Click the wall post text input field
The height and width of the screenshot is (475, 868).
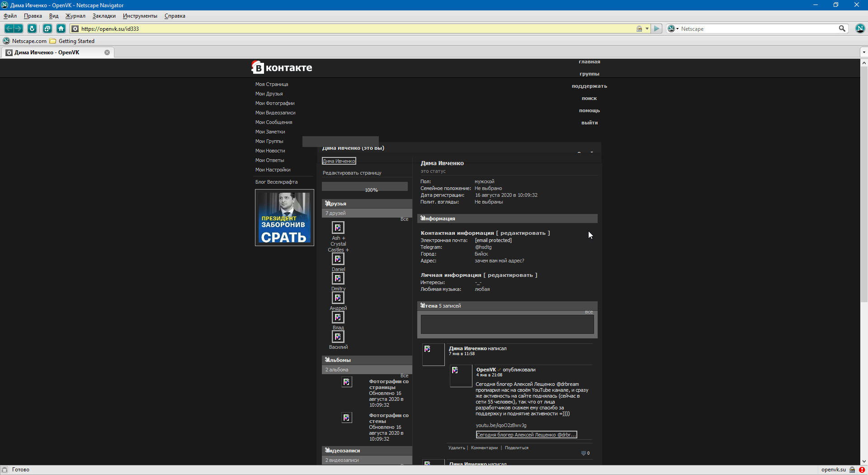click(x=507, y=324)
